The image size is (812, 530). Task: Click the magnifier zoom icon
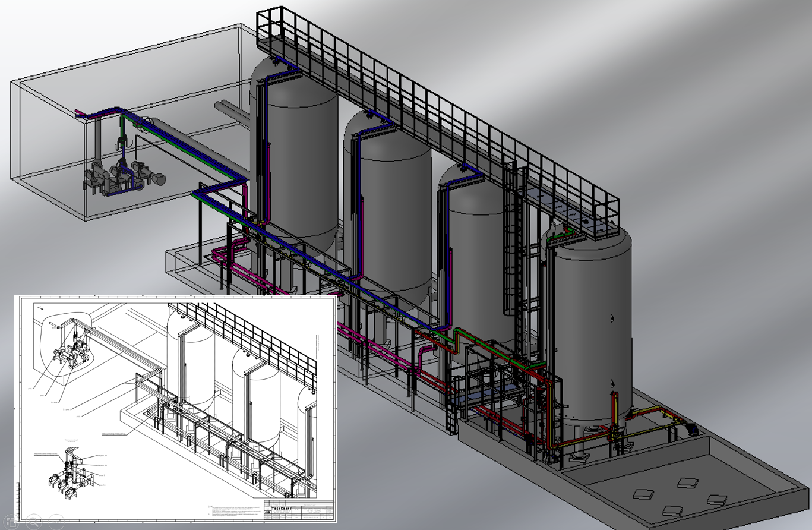(x=33, y=522)
